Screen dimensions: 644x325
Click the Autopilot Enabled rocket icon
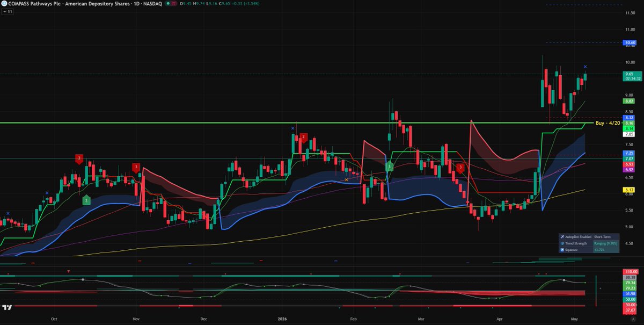[562, 236]
